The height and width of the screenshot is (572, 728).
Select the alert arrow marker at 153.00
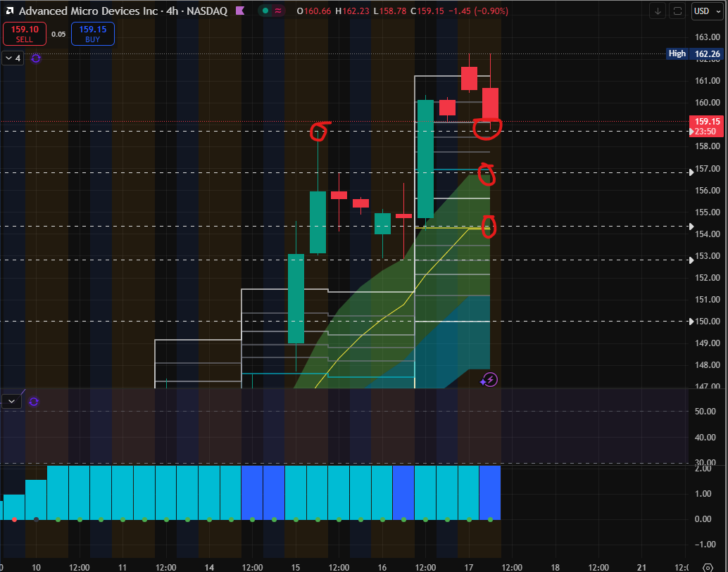point(691,260)
